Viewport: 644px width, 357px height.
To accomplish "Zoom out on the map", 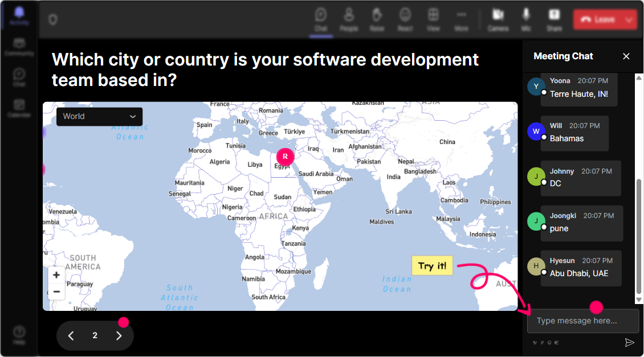I will pyautogui.click(x=56, y=292).
